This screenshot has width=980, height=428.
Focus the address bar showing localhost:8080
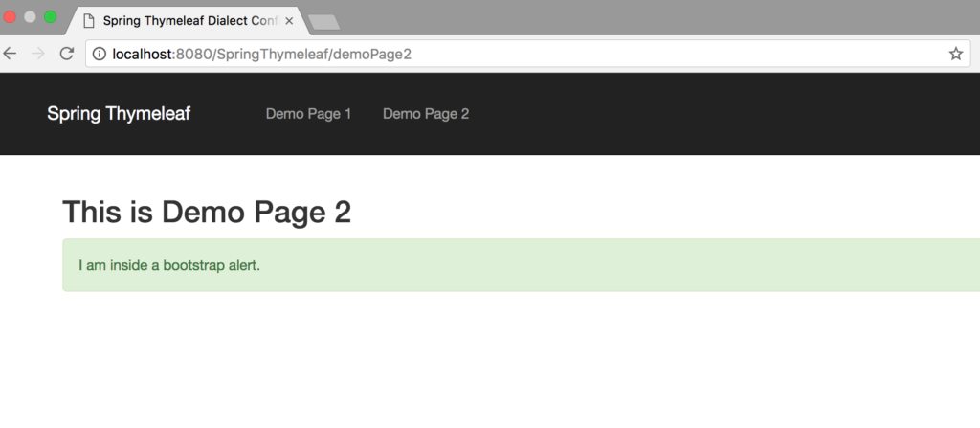[479, 54]
